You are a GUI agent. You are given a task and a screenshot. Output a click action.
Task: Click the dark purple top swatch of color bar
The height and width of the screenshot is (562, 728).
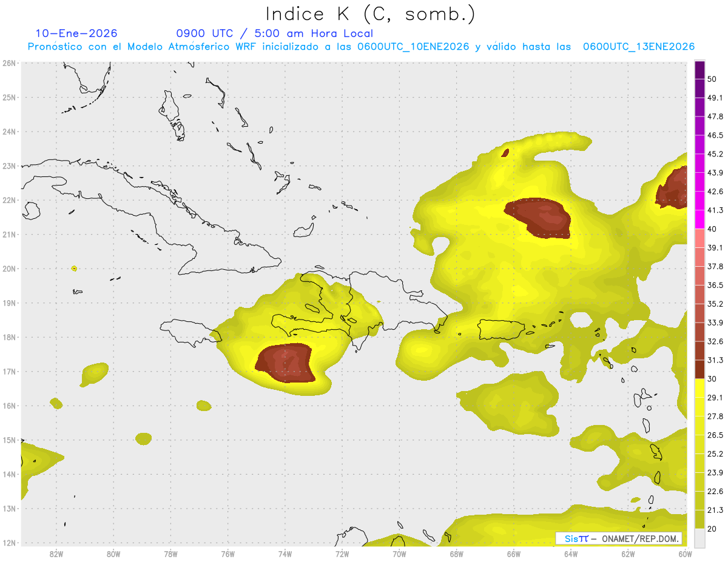tap(699, 70)
